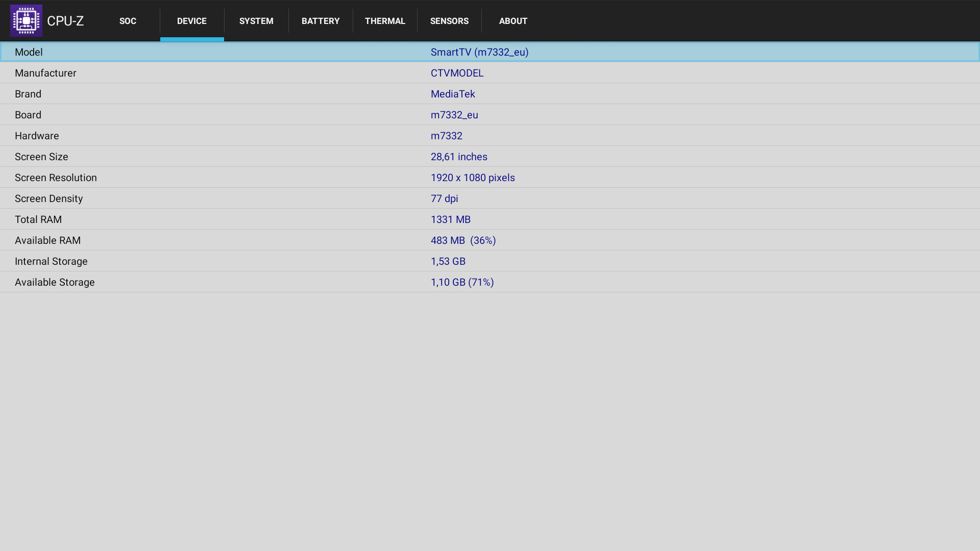
Task: Select the Total RAM row
Action: 490,219
